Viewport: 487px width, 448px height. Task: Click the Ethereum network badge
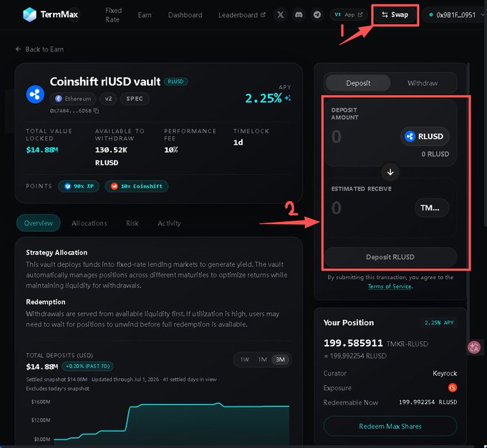(73, 99)
